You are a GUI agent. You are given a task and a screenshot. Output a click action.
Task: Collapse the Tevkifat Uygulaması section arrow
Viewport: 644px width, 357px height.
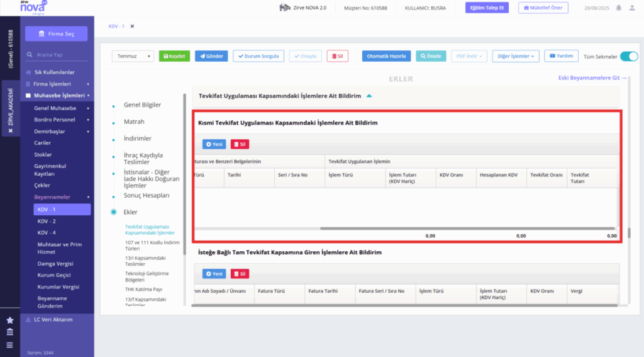coord(369,96)
